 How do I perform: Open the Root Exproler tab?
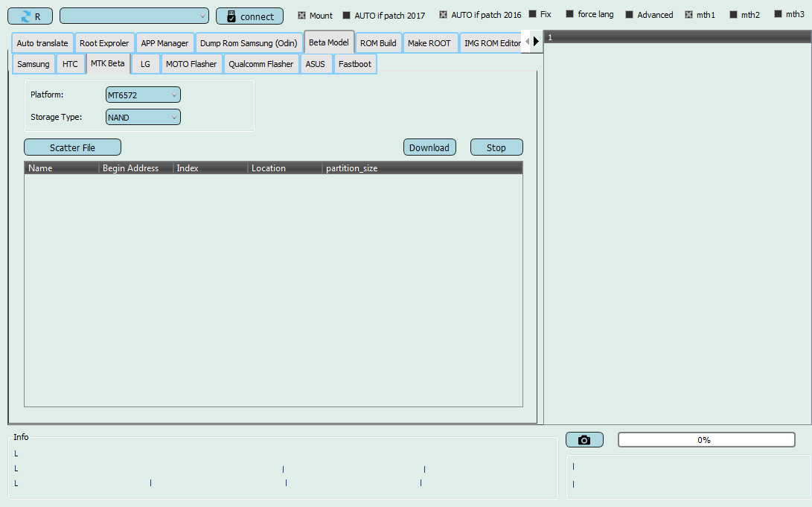click(x=104, y=43)
